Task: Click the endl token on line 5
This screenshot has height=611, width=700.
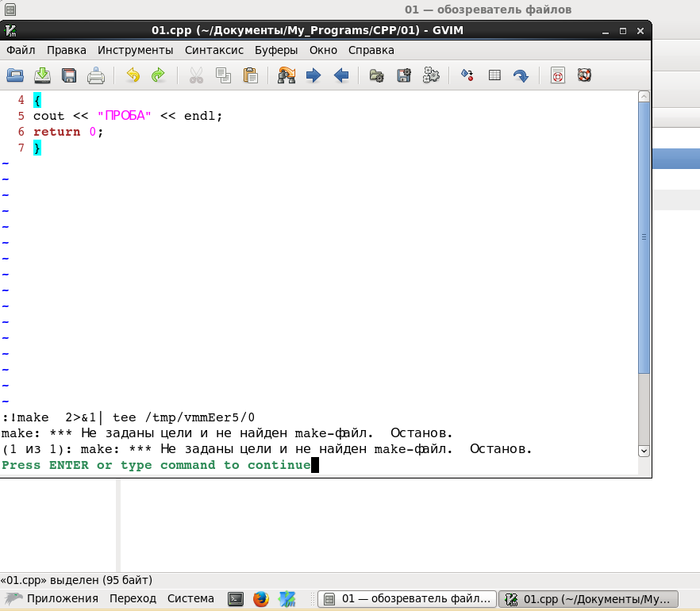Action: 199,116
